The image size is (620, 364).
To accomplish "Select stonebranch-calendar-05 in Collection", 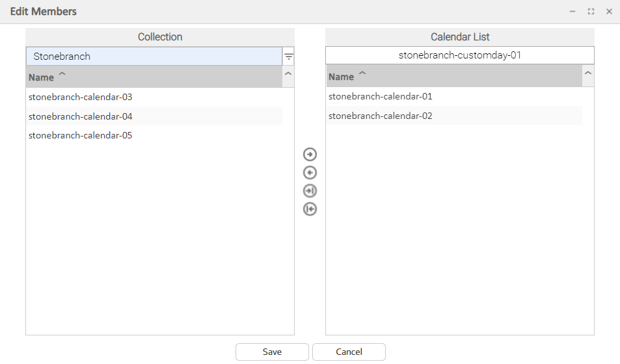I will 81,136.
